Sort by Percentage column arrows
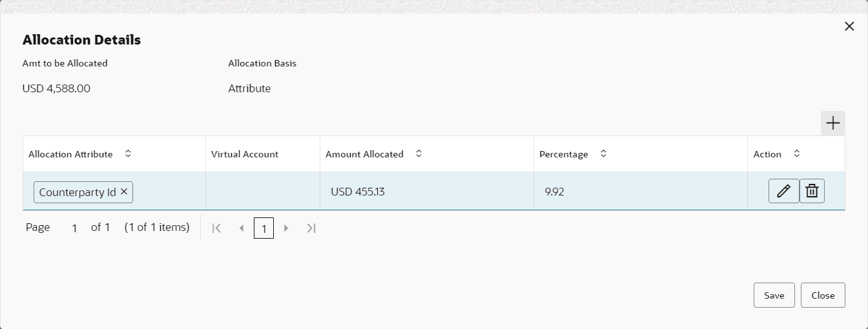Viewport: 868px width, 329px height. [x=603, y=154]
